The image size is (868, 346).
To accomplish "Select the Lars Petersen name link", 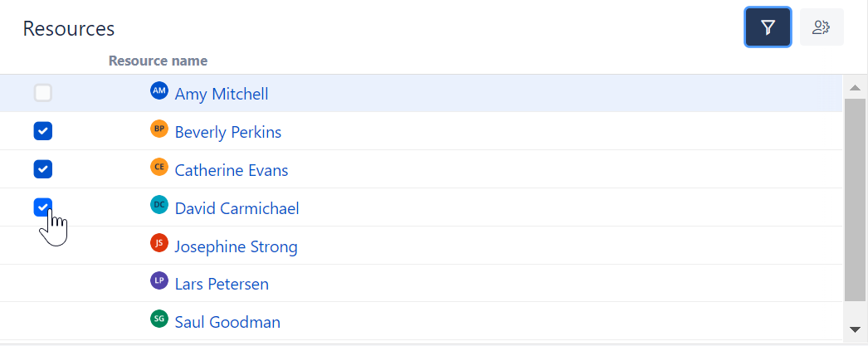I will pos(222,285).
